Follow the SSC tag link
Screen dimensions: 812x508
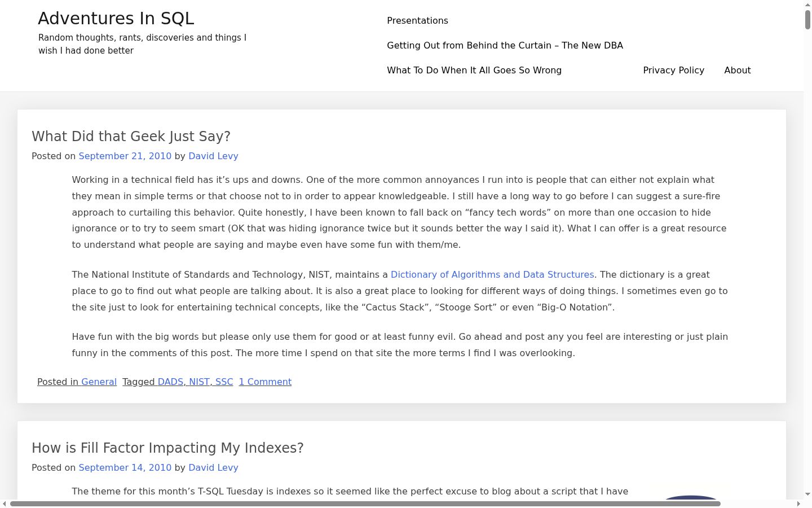224,382
